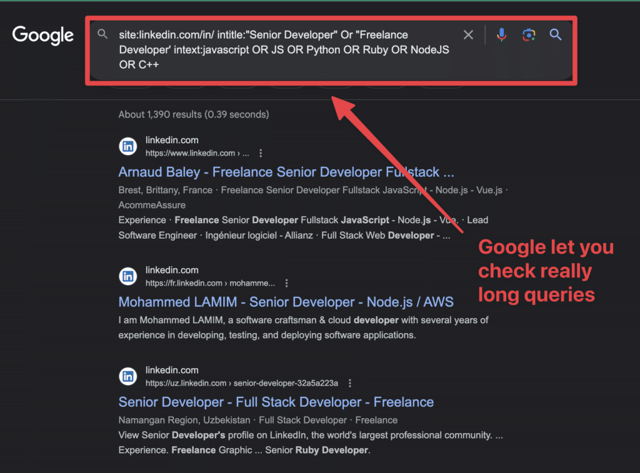Open more options for fr.linkedin.com result
The width and height of the screenshot is (640, 473).
point(287,283)
